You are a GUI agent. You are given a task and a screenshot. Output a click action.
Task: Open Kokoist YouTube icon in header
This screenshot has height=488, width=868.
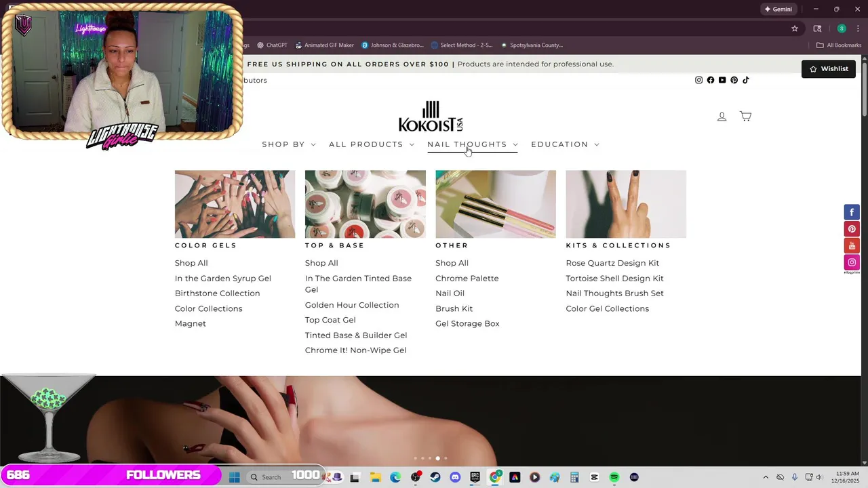(x=722, y=80)
